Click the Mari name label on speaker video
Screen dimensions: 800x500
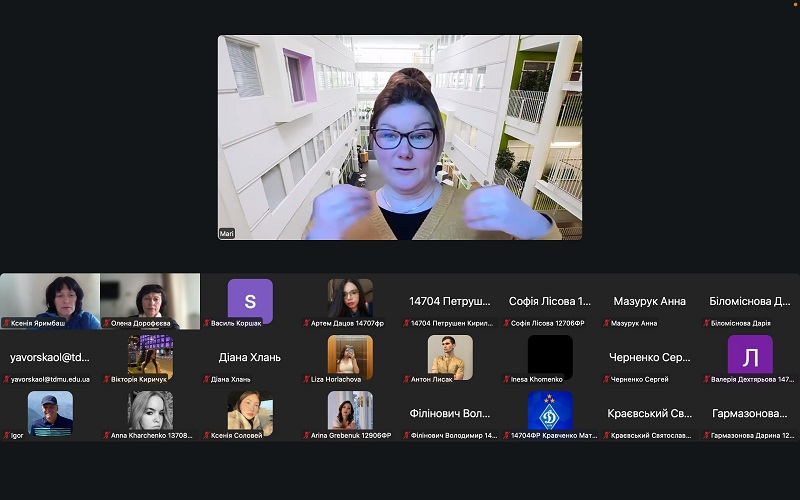pos(227,233)
